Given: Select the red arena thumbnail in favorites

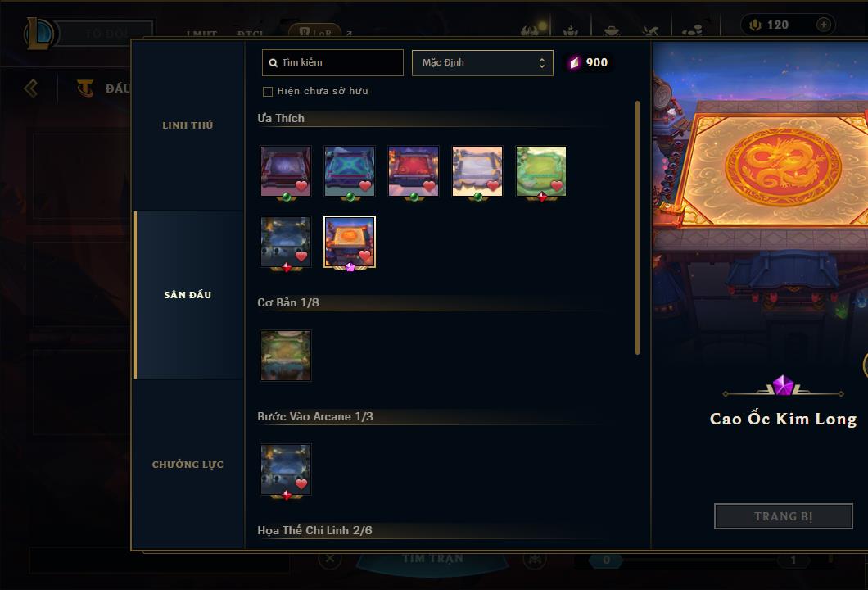Looking at the screenshot, I should pyautogui.click(x=414, y=171).
